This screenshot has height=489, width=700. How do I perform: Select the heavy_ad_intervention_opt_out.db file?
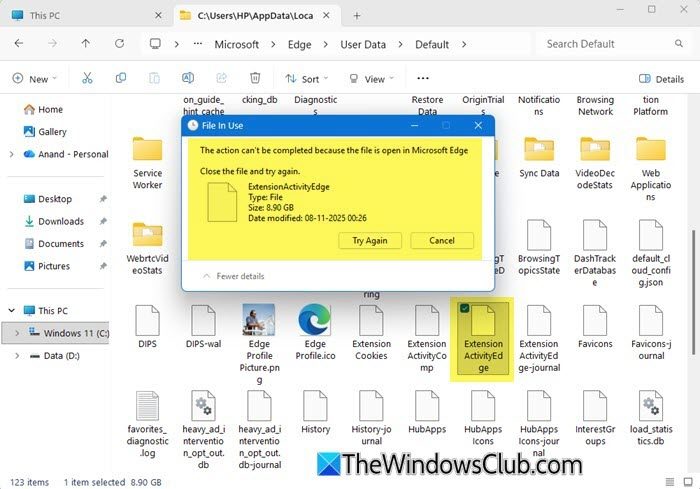point(203,430)
